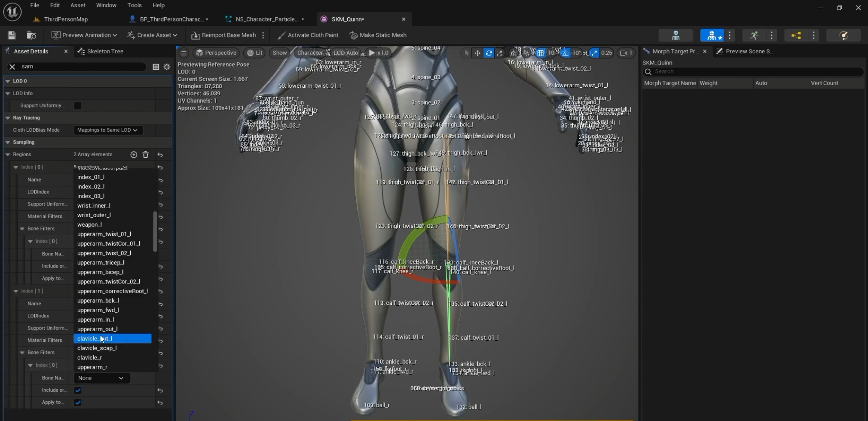Click Reimport Base Mesh button

tap(223, 35)
